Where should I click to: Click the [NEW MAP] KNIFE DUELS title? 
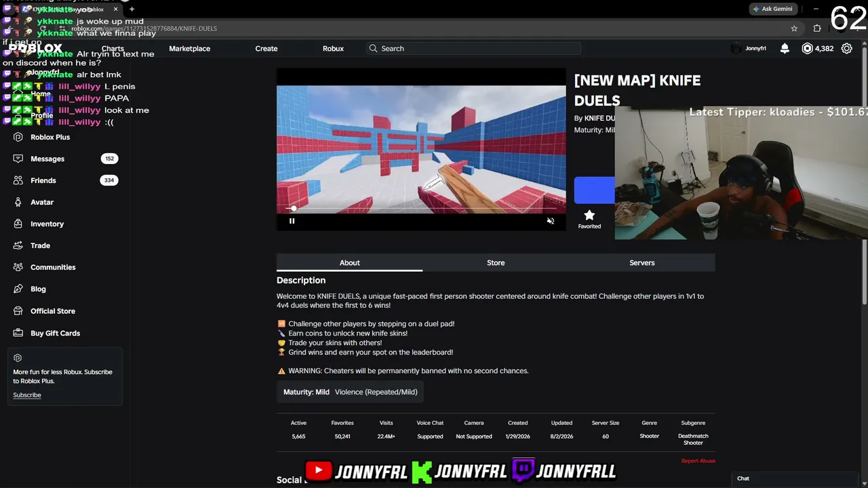pyautogui.click(x=637, y=90)
